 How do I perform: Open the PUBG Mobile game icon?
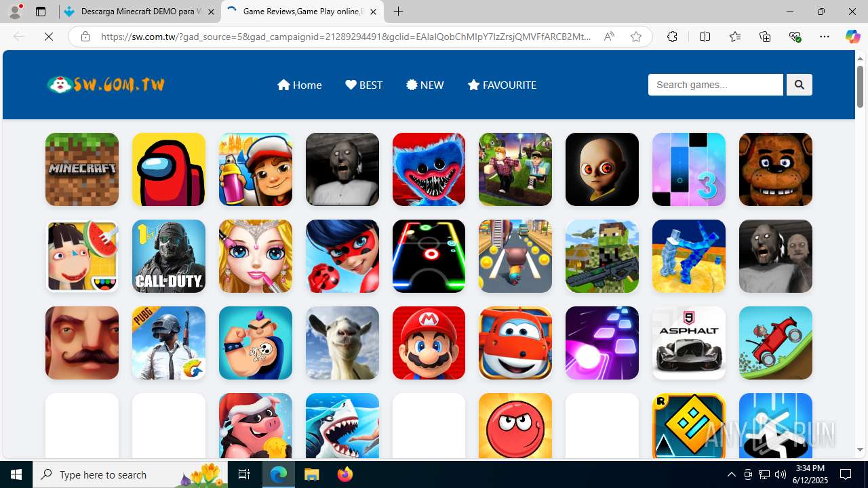tap(169, 343)
